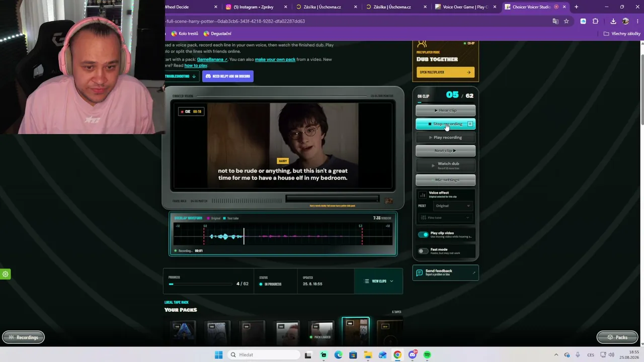Open Windows Start menu

pos(218,355)
